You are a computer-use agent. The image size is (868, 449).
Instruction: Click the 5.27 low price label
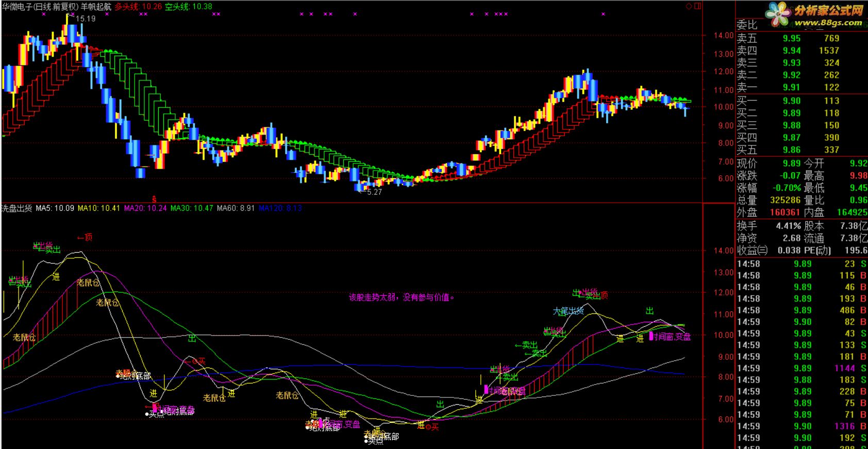(x=374, y=192)
